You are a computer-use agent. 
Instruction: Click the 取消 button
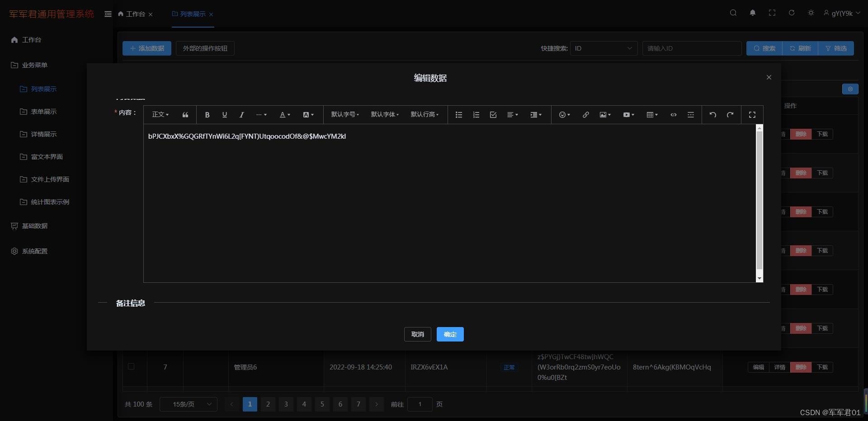coord(417,334)
